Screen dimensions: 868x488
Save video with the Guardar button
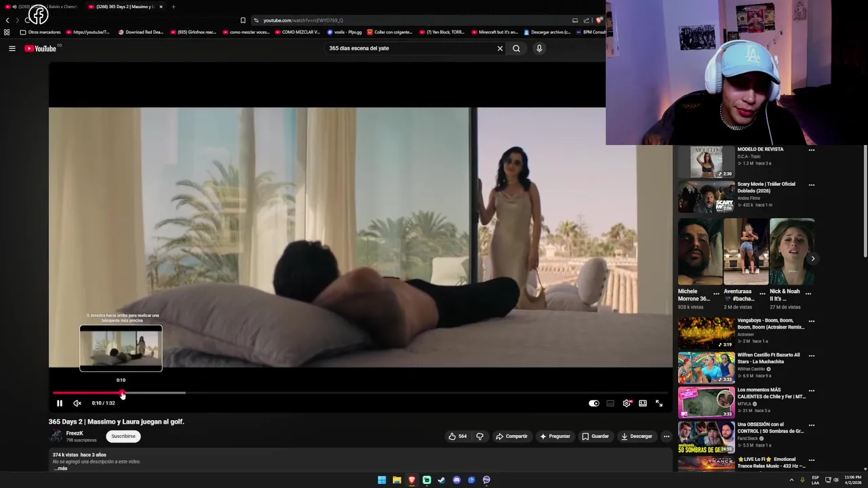(x=595, y=436)
